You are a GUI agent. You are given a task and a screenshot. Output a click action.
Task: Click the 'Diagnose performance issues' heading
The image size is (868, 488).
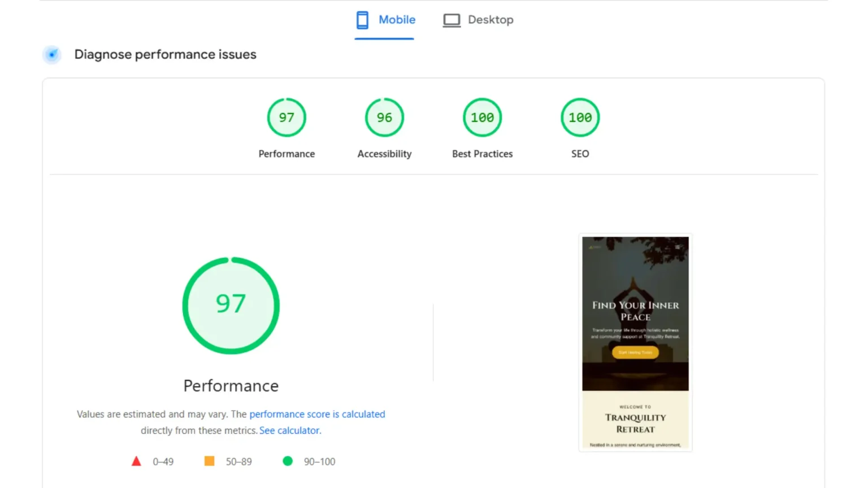coord(165,54)
